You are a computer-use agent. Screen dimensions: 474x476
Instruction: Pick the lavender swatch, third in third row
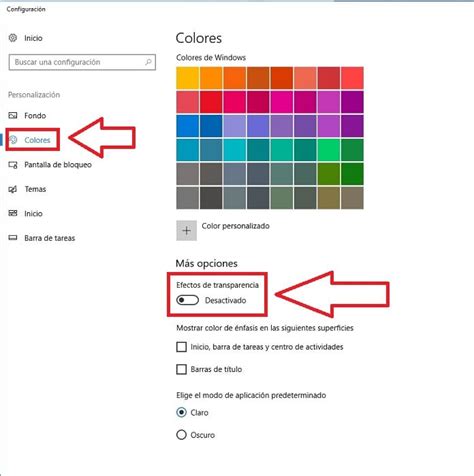(235, 126)
